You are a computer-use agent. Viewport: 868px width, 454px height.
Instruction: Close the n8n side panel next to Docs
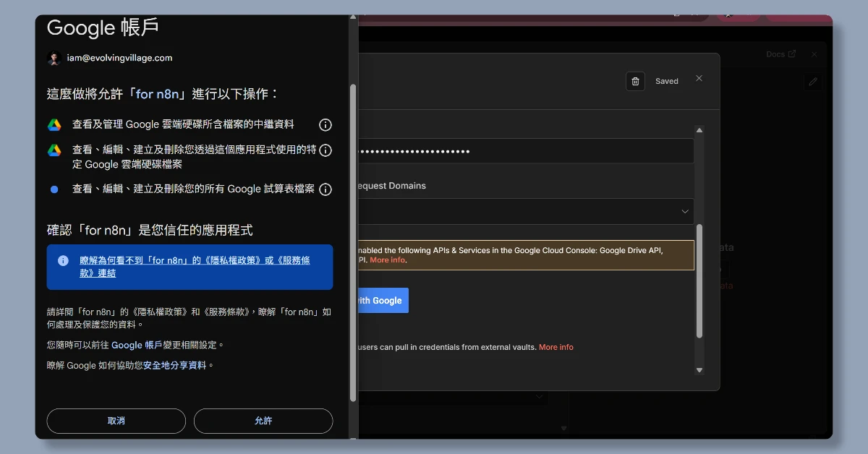tap(814, 54)
